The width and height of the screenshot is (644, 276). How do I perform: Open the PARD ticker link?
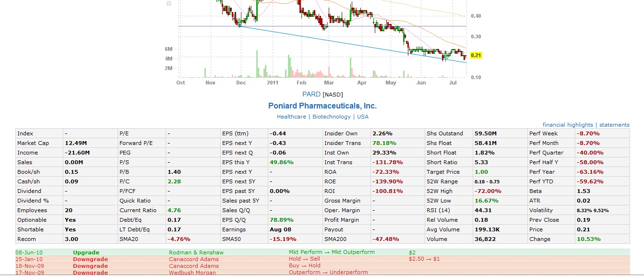[x=311, y=94]
